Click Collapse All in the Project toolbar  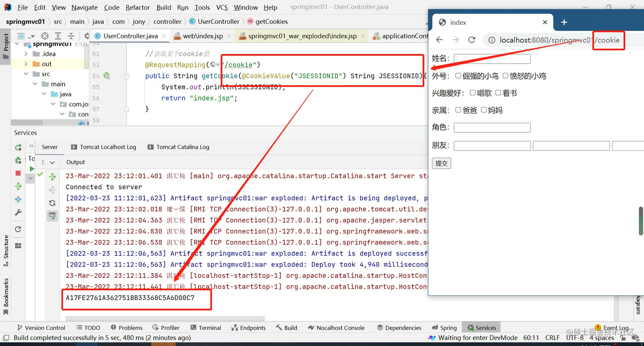click(71, 36)
